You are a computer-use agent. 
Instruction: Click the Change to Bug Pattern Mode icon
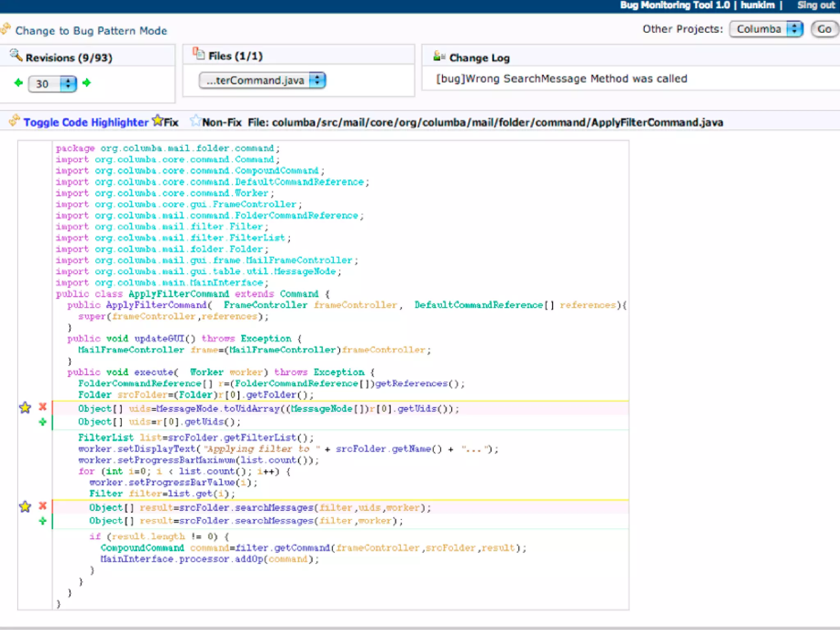pyautogui.click(x=6, y=29)
